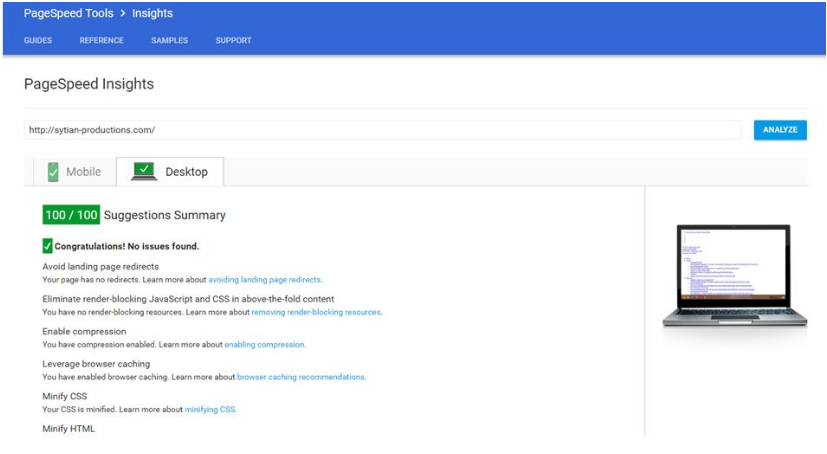Open the Guides menu item
Screen dimensions: 827x454
pos(38,40)
